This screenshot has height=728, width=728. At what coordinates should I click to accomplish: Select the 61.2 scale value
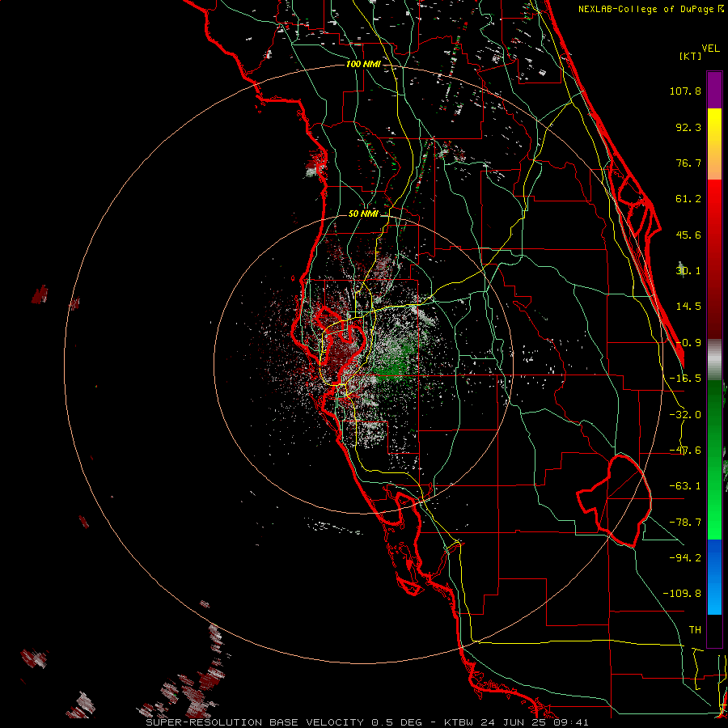click(x=688, y=199)
